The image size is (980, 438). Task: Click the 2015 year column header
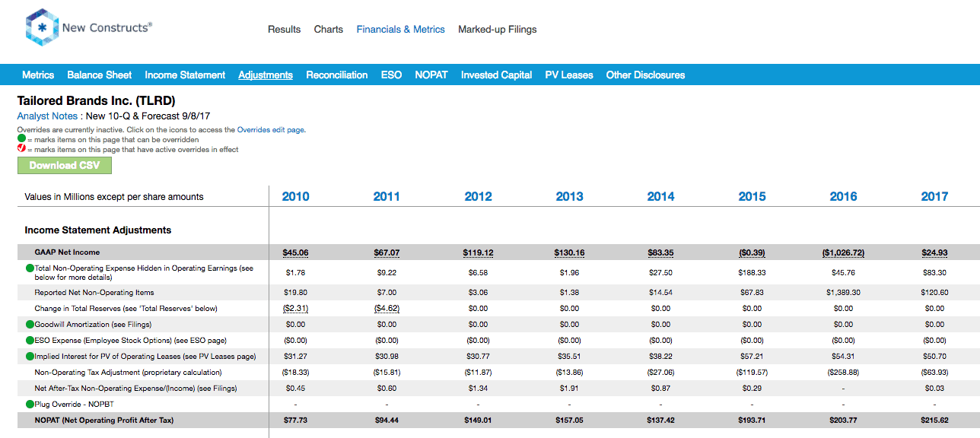pos(752,196)
